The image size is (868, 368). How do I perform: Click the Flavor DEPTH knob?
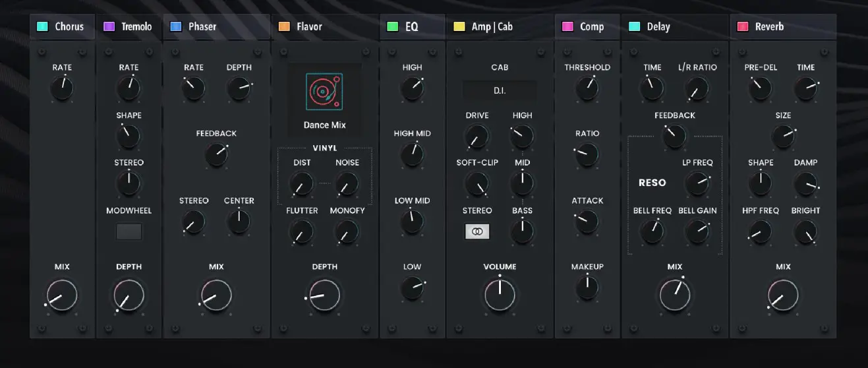point(324,295)
